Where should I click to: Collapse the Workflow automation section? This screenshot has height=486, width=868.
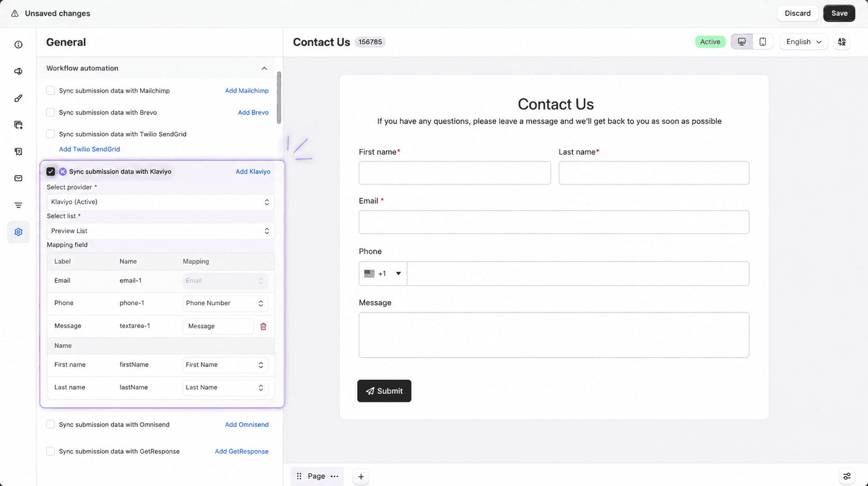tap(264, 68)
